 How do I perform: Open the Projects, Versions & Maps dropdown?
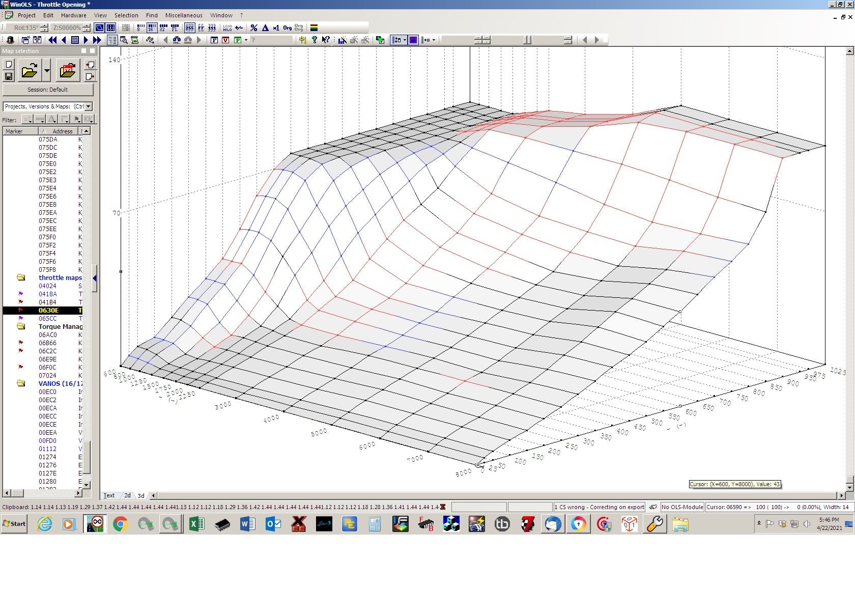click(88, 106)
